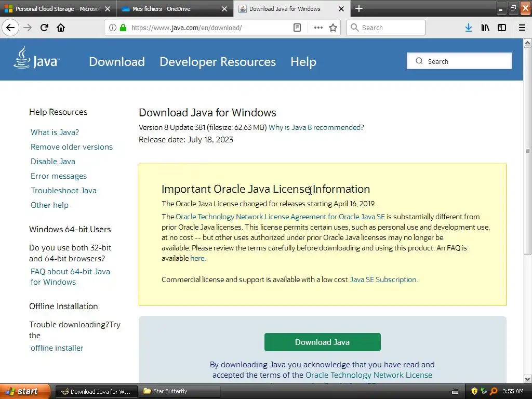Open 'Why is Java 8 recommended?' link
The image size is (532, 399).
pyautogui.click(x=316, y=127)
